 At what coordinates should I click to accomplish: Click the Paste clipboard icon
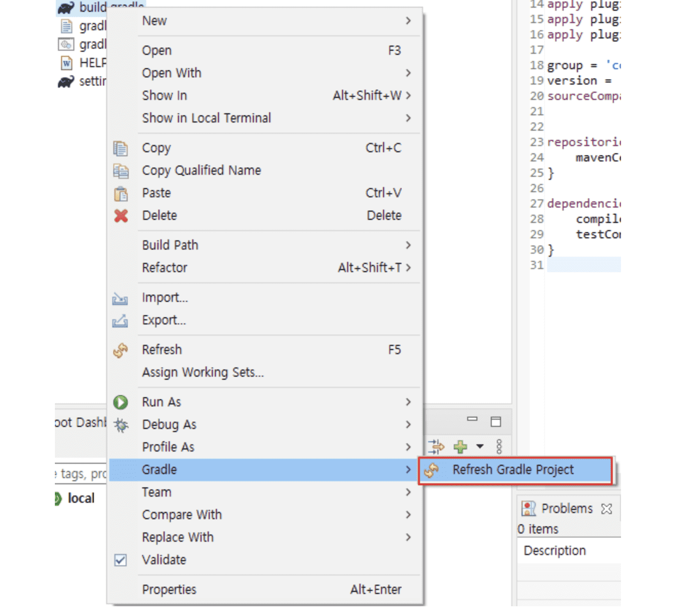121,194
